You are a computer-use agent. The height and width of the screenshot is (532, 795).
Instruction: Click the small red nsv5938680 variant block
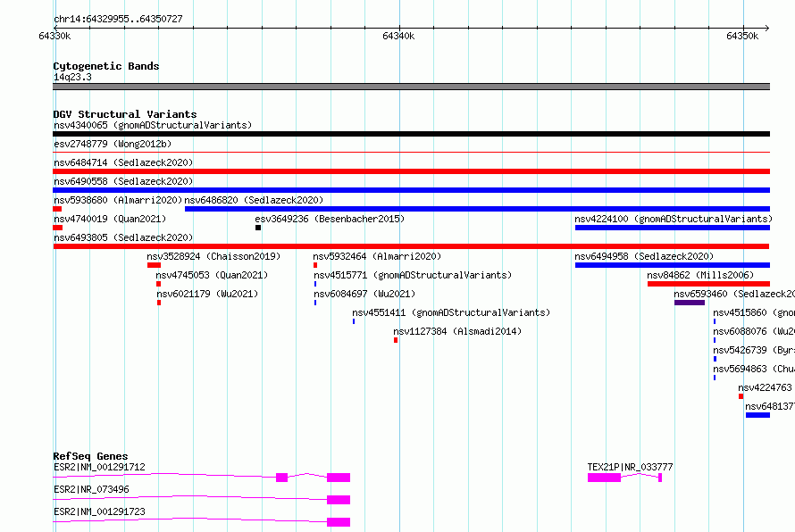pyautogui.click(x=57, y=209)
